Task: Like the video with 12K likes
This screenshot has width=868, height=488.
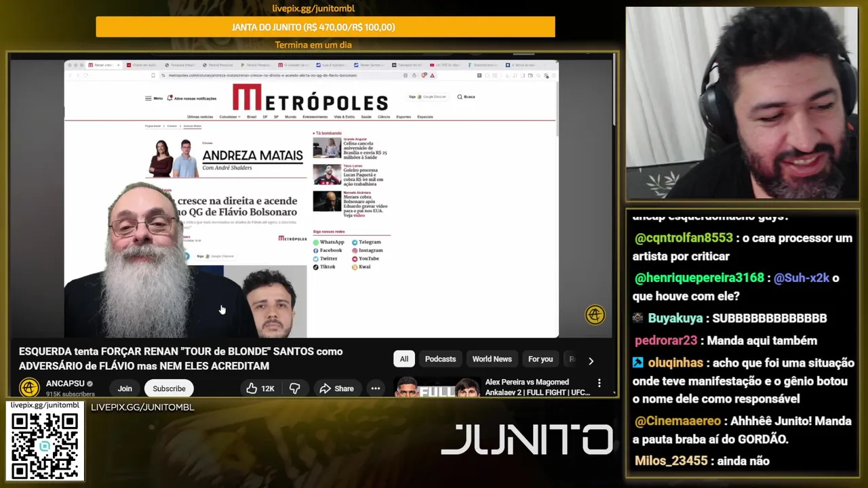Action: pyautogui.click(x=260, y=388)
